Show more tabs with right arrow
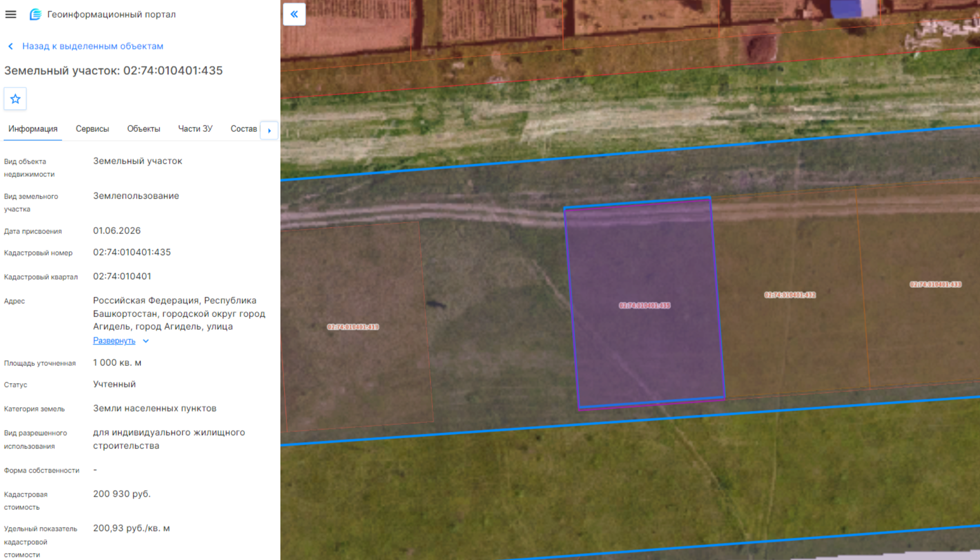The width and height of the screenshot is (980, 560). tap(269, 131)
